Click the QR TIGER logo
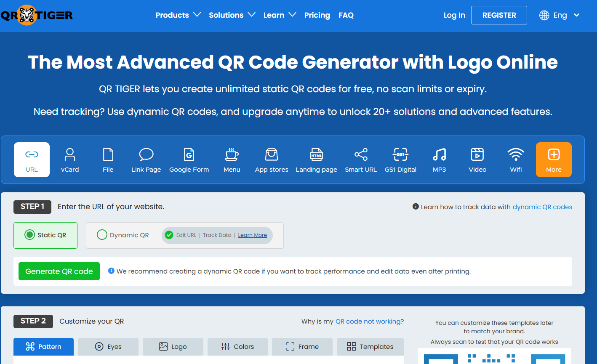Viewport: 597px width, 364px height. (x=37, y=16)
